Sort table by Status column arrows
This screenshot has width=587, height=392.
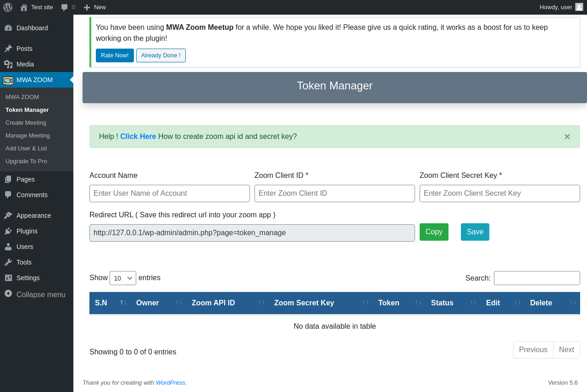click(x=473, y=302)
